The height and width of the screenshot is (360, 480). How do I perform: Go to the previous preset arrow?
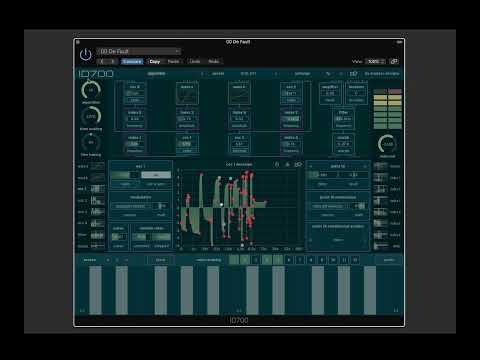pos(102,62)
